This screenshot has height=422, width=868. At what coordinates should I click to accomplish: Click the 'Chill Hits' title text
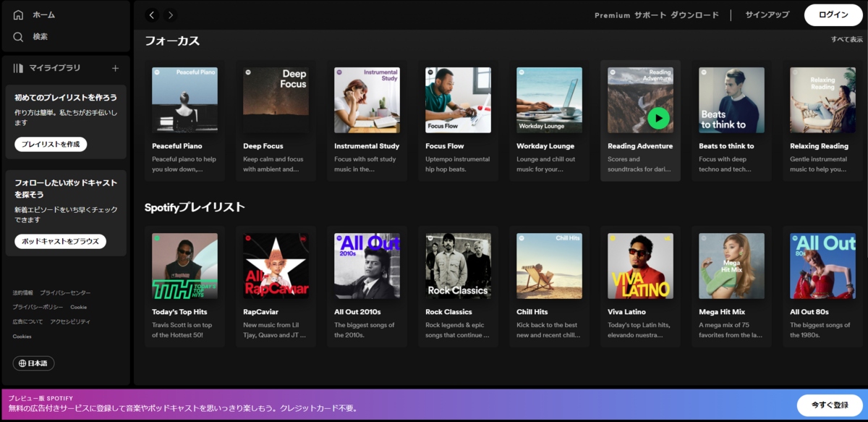click(x=532, y=312)
